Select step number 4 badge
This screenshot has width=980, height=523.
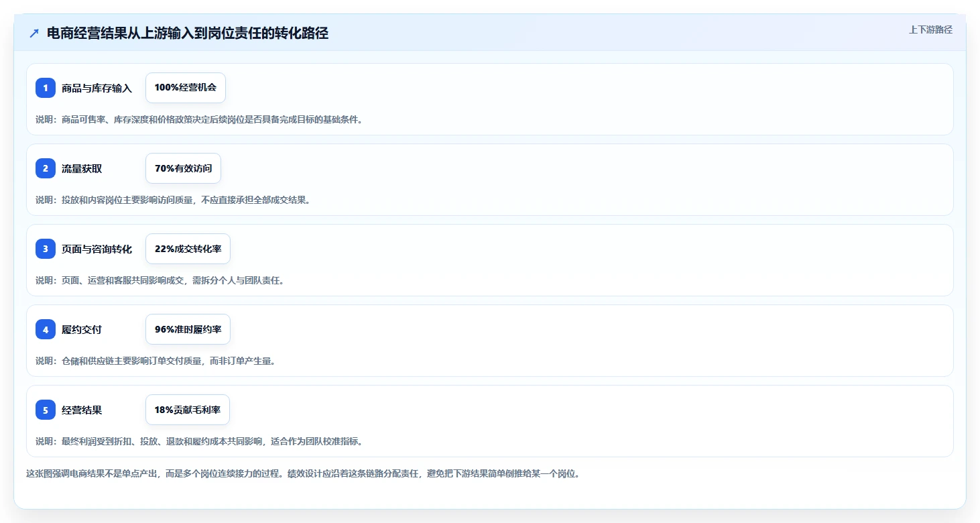(46, 329)
